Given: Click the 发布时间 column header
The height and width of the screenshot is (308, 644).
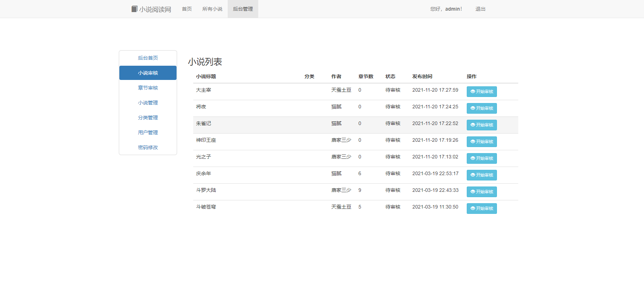Looking at the screenshot, I should pos(422,77).
